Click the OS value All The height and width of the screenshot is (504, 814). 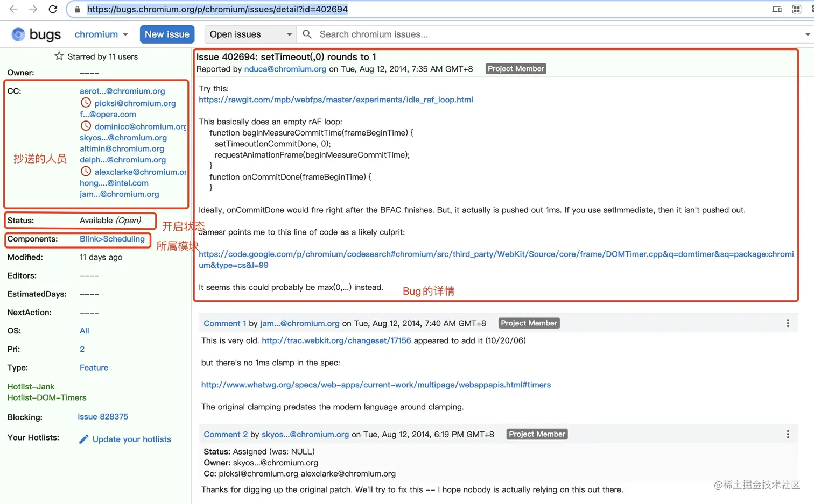(85, 331)
